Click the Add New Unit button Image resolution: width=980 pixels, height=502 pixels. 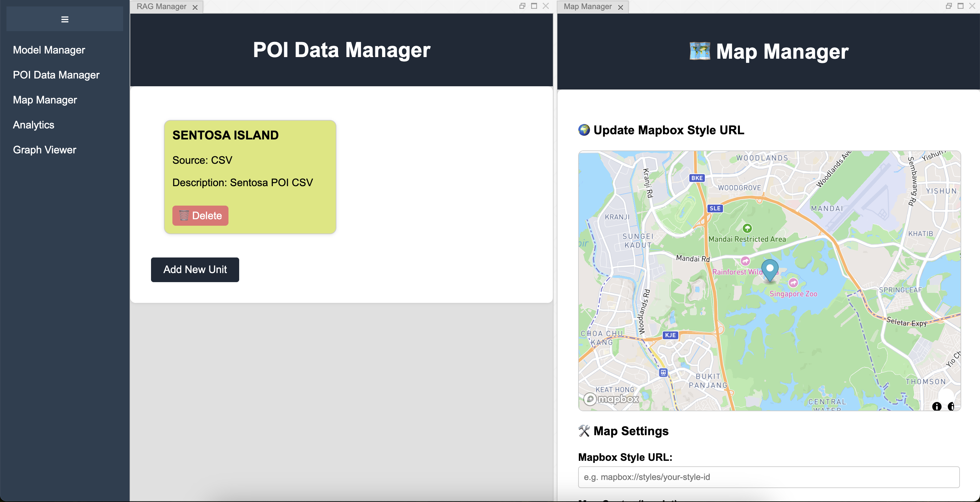tap(195, 269)
